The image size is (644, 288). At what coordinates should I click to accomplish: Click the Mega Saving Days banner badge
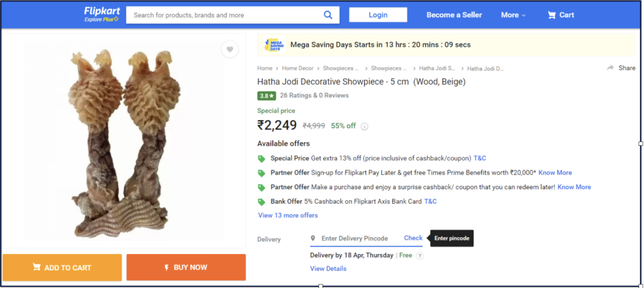274,45
